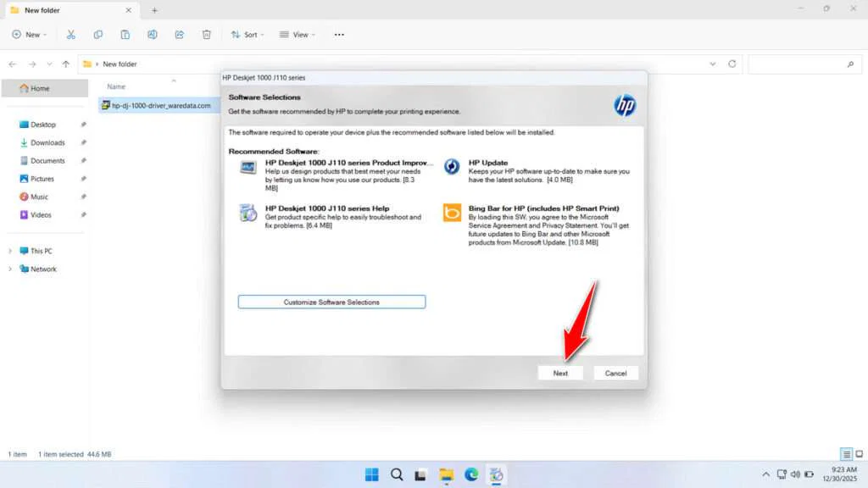Click the Paste icon in the toolbar
The height and width of the screenshot is (488, 868).
pyautogui.click(x=125, y=34)
